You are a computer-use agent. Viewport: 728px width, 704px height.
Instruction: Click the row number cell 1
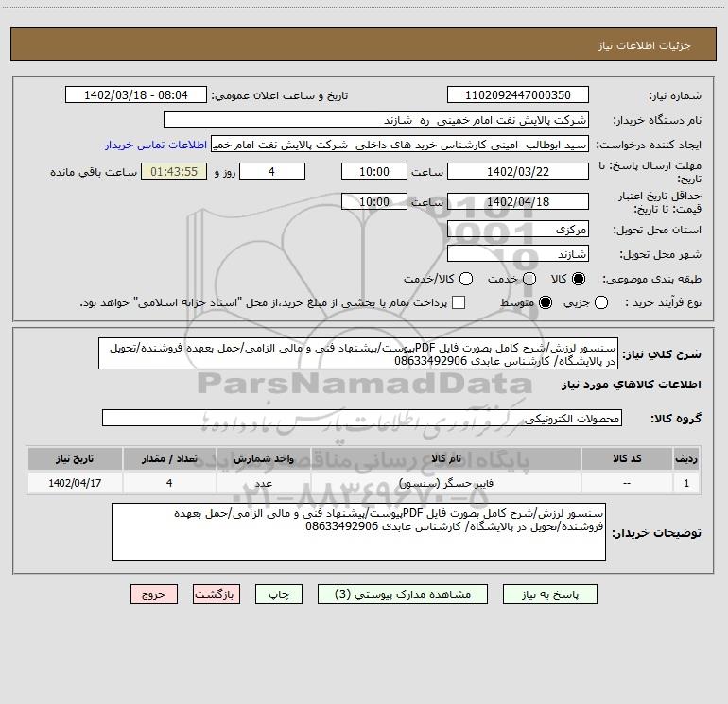pyautogui.click(x=686, y=483)
